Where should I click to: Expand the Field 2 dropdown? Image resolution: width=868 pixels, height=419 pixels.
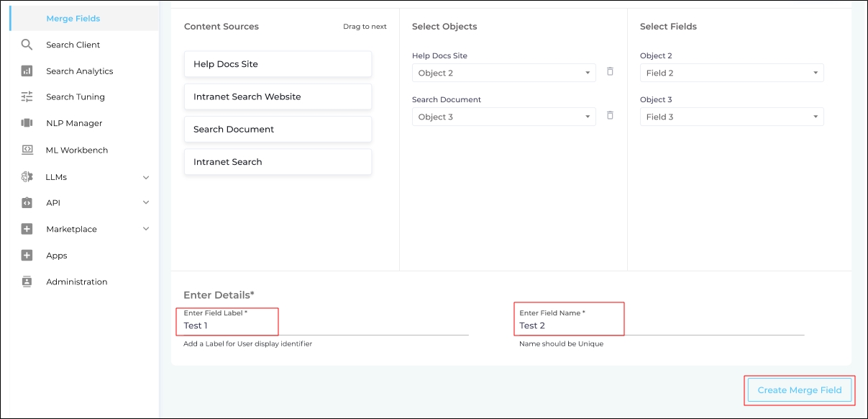coord(731,73)
